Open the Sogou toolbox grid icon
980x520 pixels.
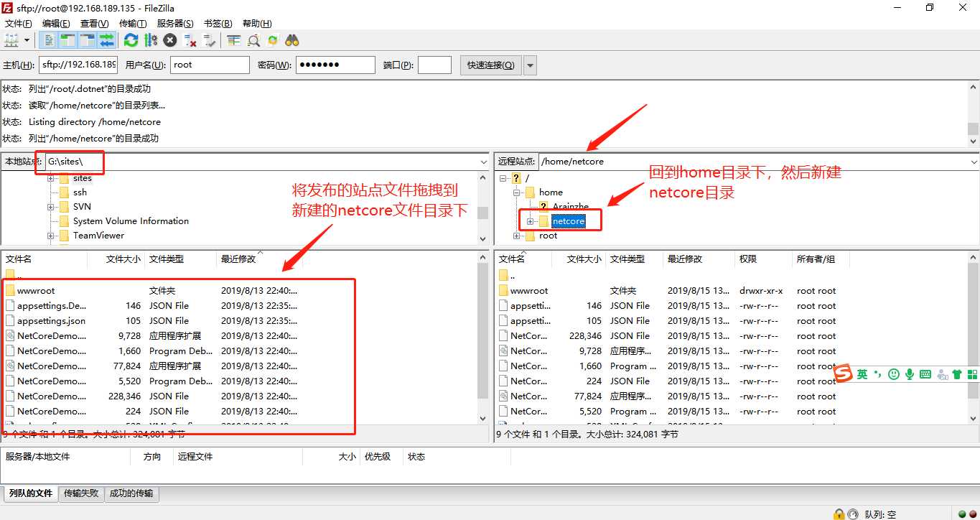[x=973, y=374]
